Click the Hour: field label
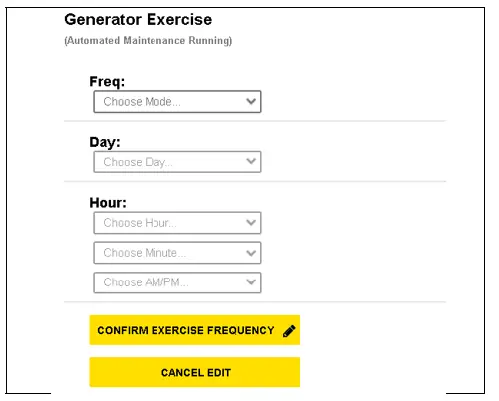This screenshot has height=401, width=499. coord(108,203)
